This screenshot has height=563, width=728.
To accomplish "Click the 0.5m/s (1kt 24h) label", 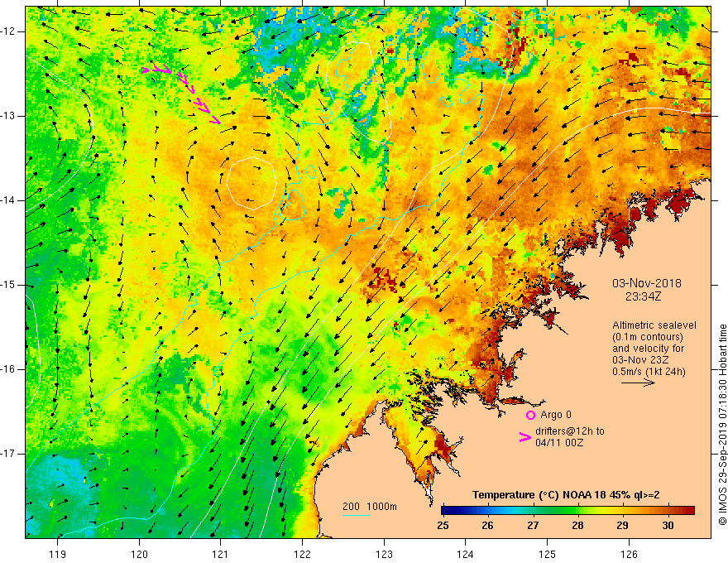I will (x=649, y=372).
